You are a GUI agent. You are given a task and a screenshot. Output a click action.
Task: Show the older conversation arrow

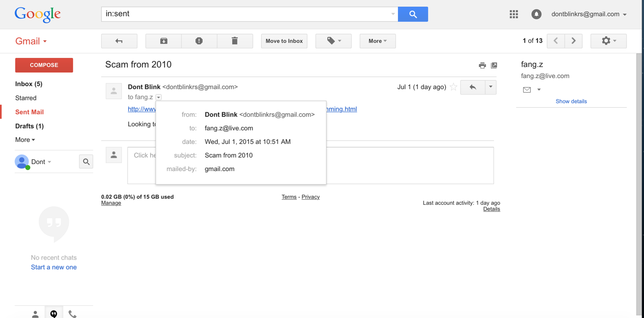click(574, 41)
